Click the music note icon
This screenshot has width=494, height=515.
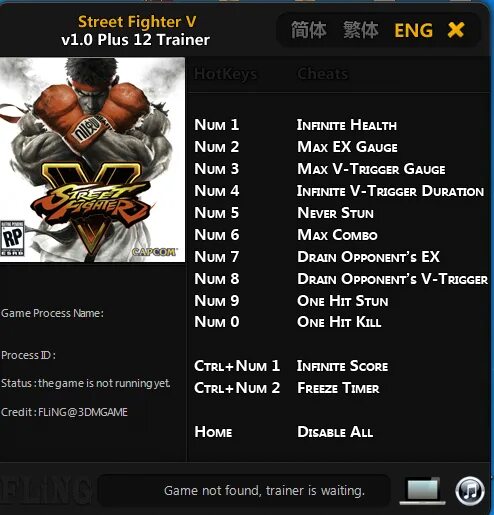[470, 491]
